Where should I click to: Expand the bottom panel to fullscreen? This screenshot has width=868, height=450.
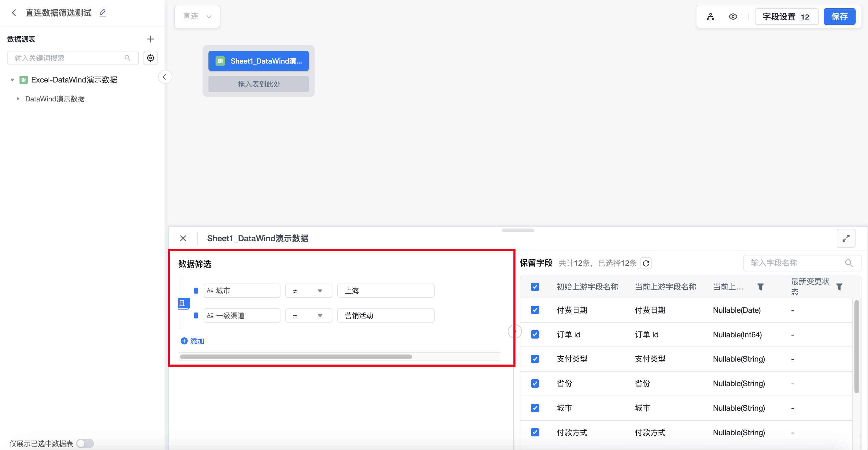tap(846, 238)
